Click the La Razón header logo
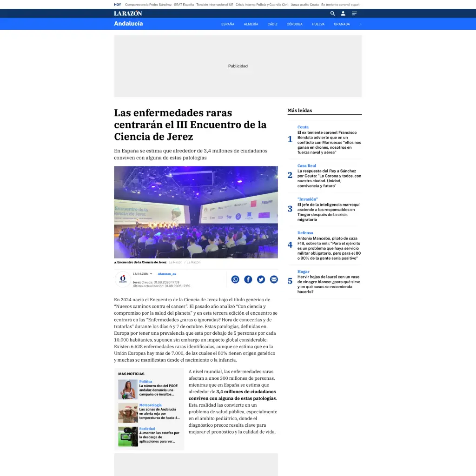Screen dimensions: 476x476 [x=128, y=13]
